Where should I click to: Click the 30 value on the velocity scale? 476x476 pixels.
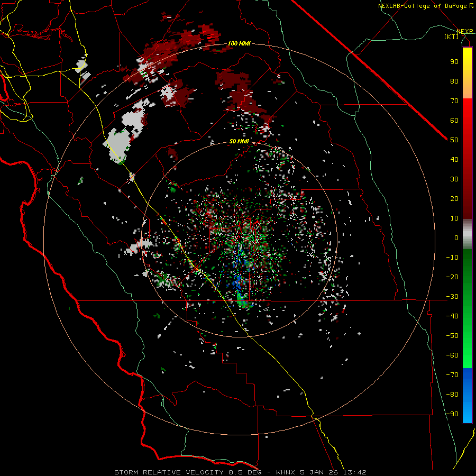tap(454, 179)
